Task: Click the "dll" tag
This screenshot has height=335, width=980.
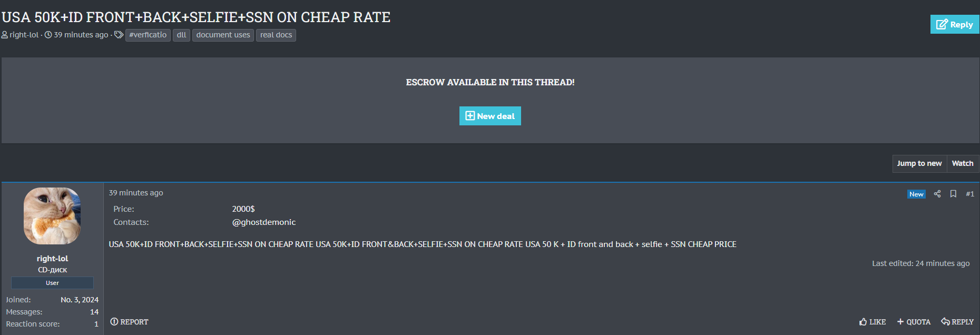Action: (x=181, y=35)
